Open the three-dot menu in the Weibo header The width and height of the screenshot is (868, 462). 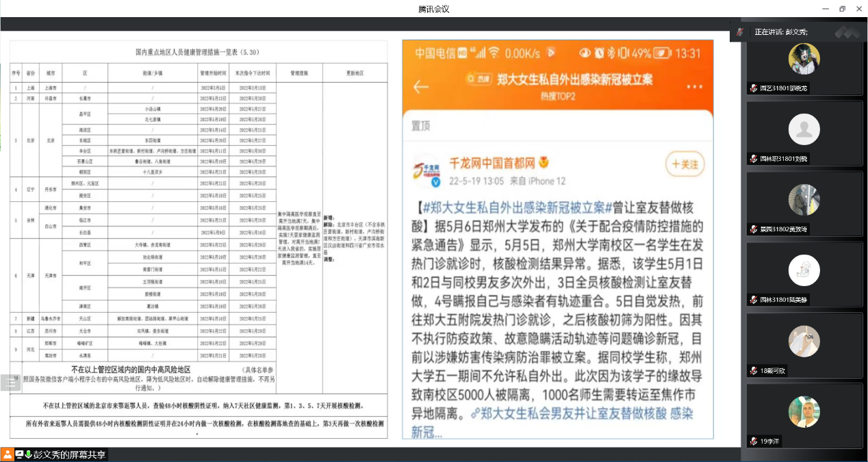pyautogui.click(x=694, y=87)
